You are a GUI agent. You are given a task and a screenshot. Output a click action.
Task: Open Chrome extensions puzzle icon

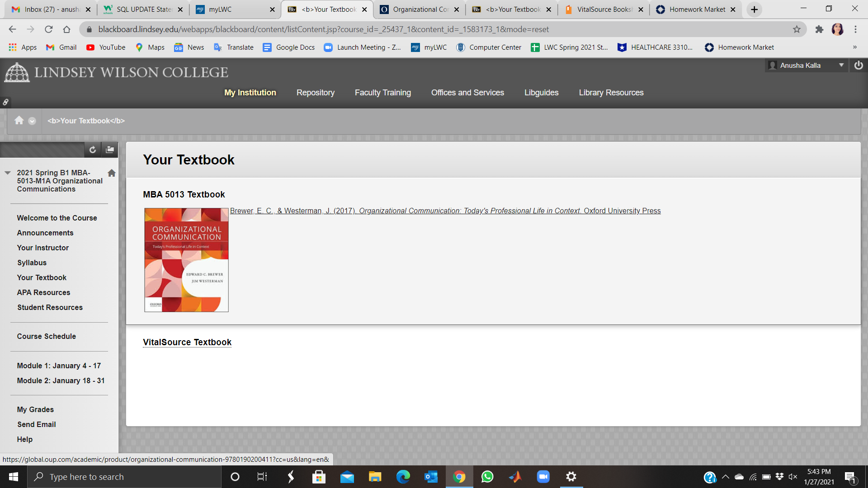point(819,29)
